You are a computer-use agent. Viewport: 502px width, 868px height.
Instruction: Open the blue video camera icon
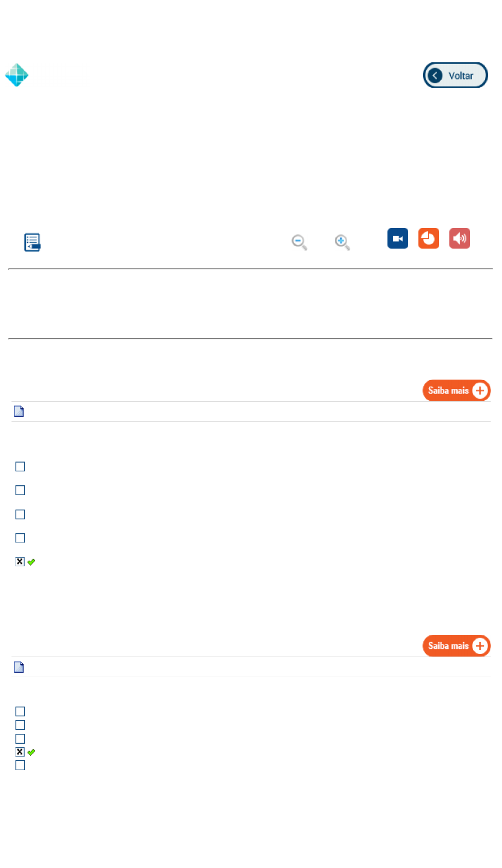[x=397, y=238]
